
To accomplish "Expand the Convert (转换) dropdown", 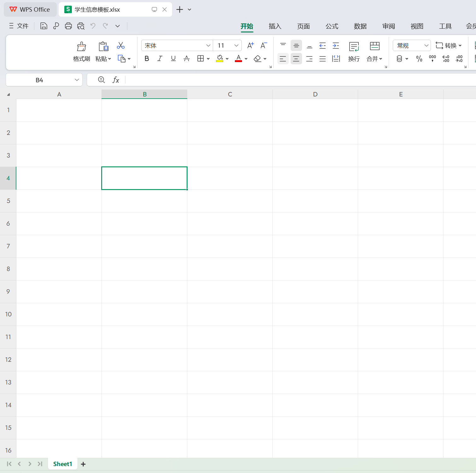I will (449, 45).
